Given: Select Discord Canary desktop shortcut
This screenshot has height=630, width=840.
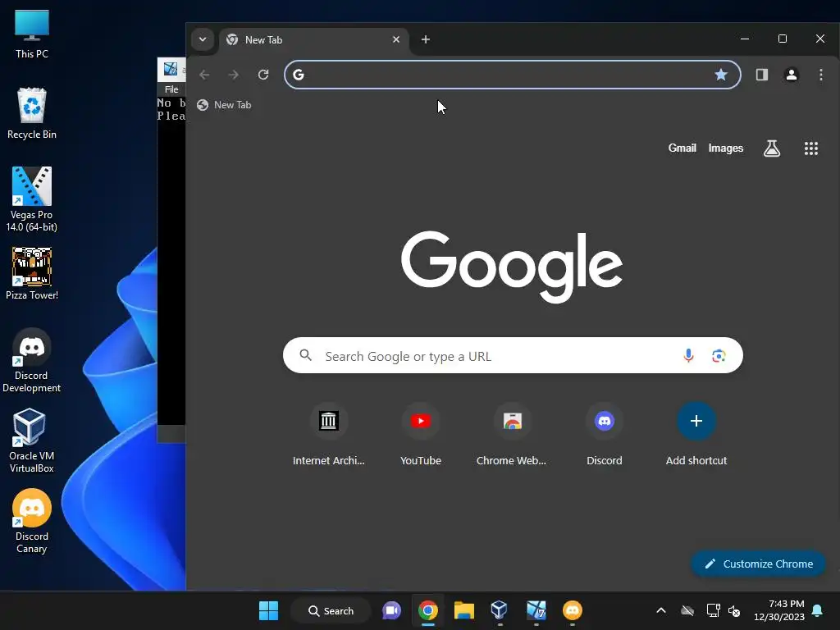Looking at the screenshot, I should [32, 521].
